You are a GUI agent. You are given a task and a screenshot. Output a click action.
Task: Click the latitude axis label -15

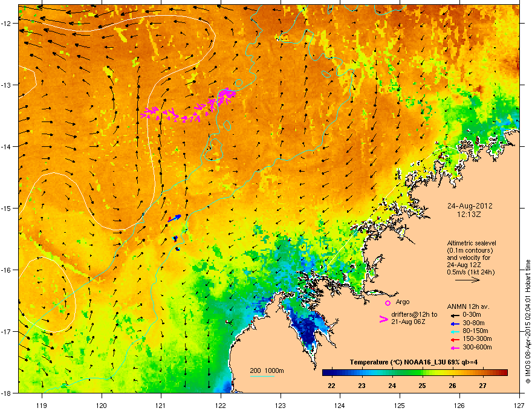(6, 208)
